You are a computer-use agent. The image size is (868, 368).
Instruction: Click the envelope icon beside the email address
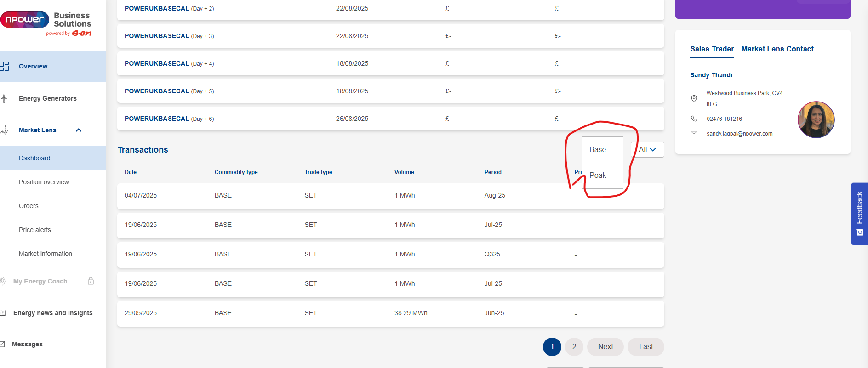click(x=694, y=134)
